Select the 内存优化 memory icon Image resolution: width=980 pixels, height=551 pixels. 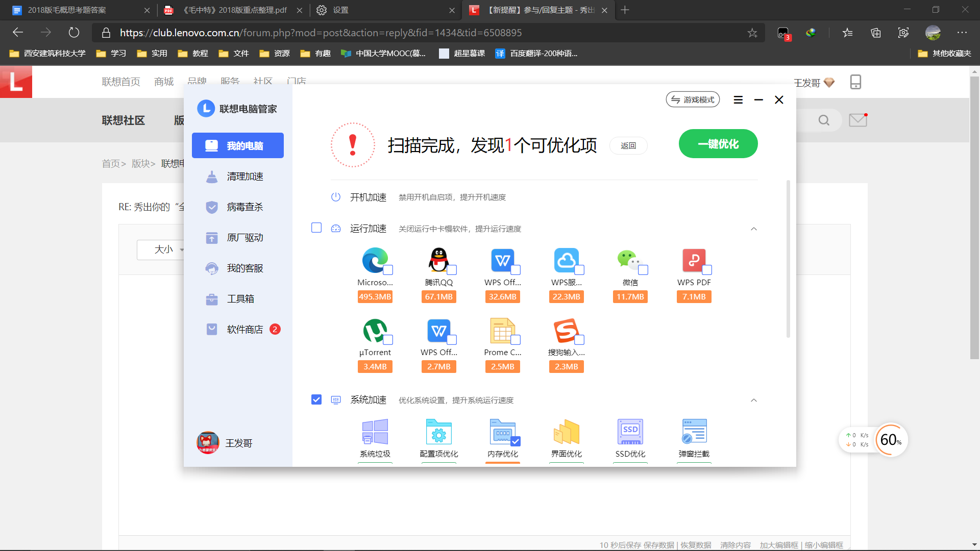[x=503, y=432]
